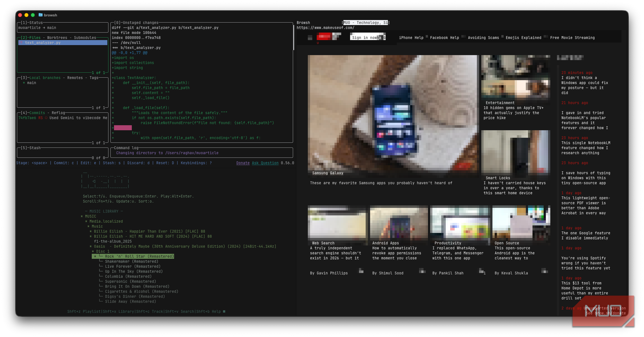This screenshot has height=337, width=644.
Task: Select commit 74fb7ae6 Used Gemini to vibecode
Action: click(x=63, y=118)
